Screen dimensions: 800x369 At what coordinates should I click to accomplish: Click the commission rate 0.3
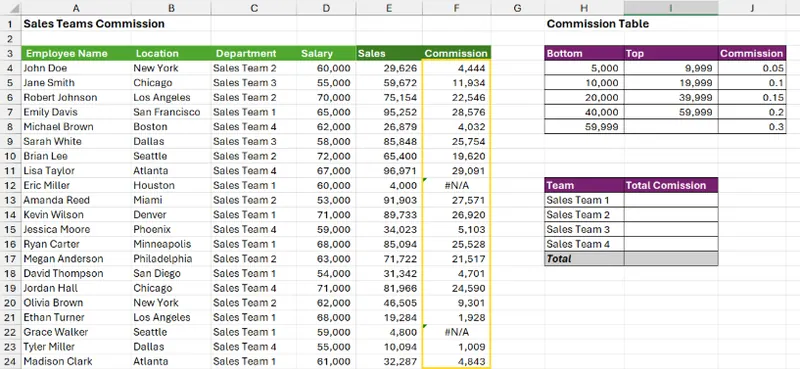[752, 127]
